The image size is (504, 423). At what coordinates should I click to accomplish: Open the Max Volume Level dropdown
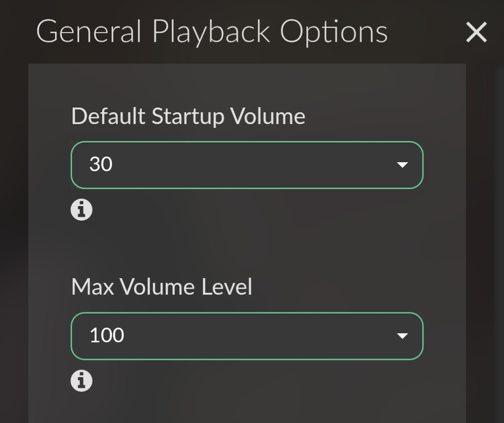pos(247,336)
